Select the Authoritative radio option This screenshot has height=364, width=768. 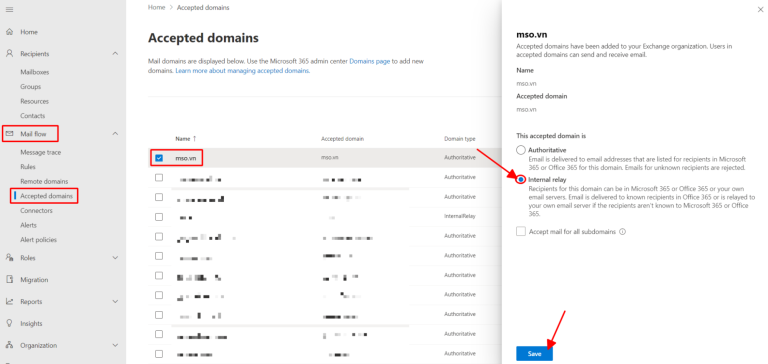(521, 150)
